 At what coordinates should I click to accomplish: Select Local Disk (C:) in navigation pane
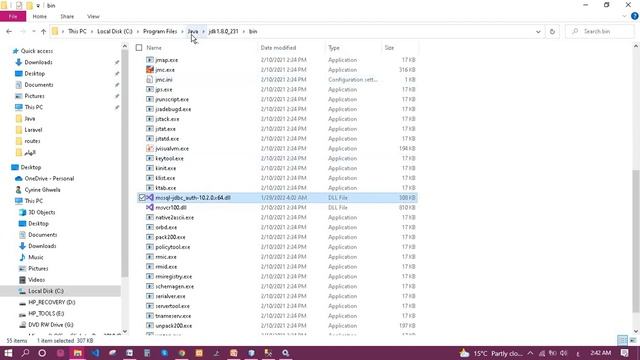click(46, 291)
